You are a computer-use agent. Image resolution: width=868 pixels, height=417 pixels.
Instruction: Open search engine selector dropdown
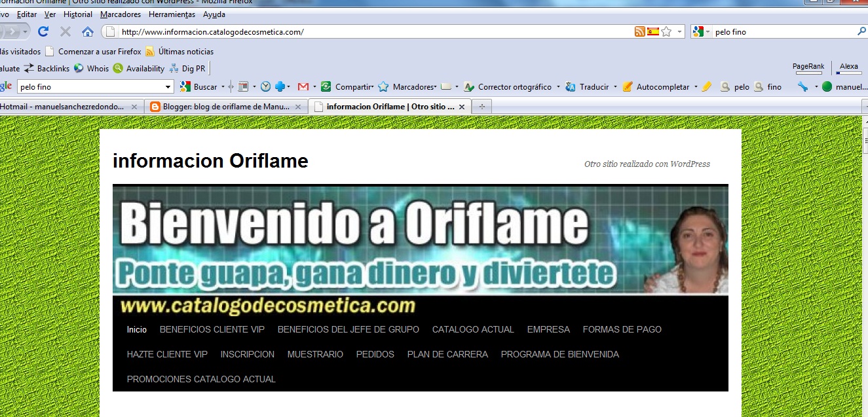[x=708, y=31]
